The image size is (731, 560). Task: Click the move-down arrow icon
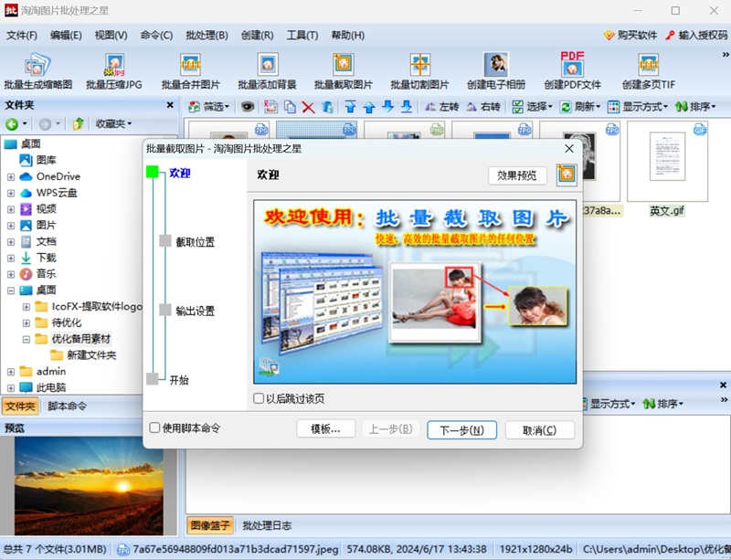387,107
